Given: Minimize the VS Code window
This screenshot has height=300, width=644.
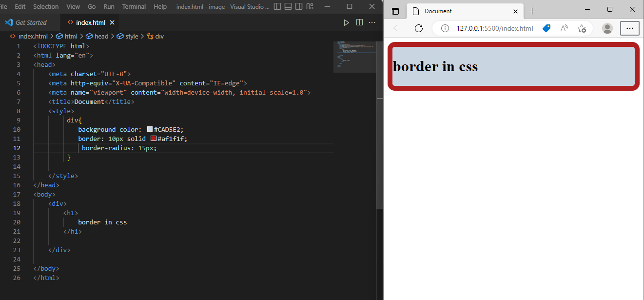Looking at the screenshot, I should pyautogui.click(x=327, y=7).
